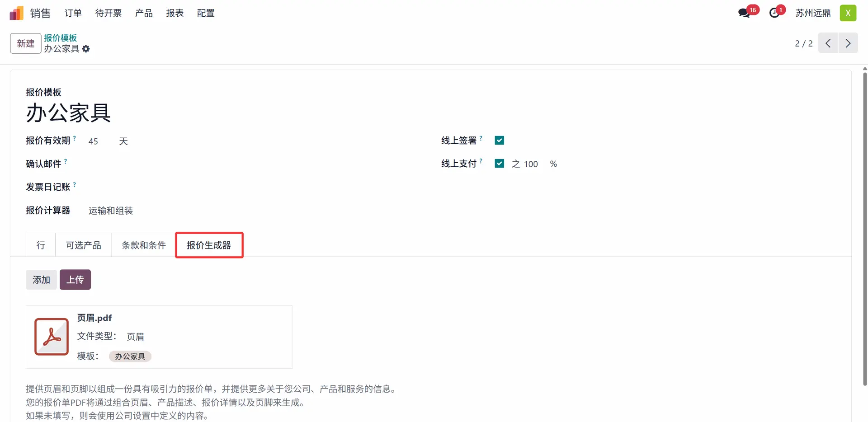Click the 页眉.pdf file icon
Screen dimensions: 868x422
tap(52, 337)
